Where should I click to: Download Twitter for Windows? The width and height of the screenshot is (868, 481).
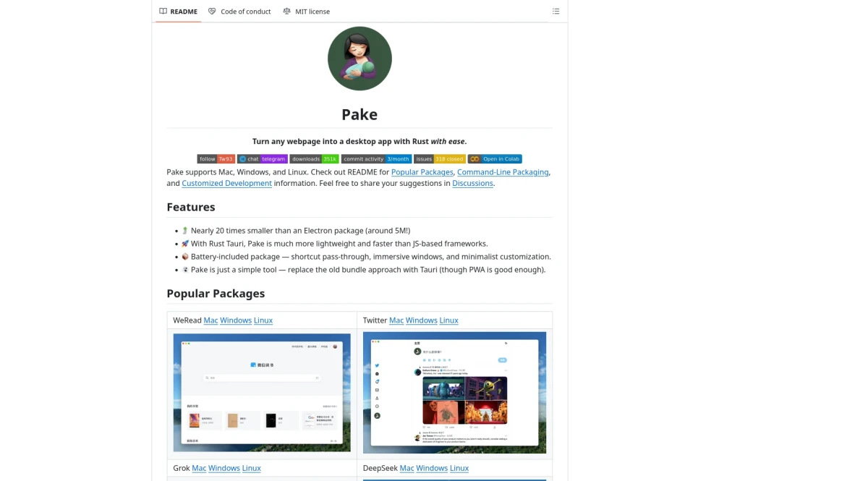tap(421, 320)
